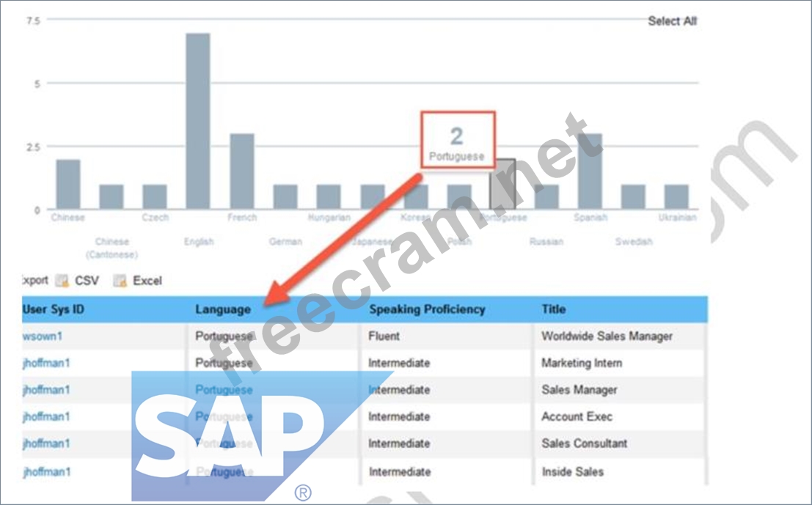The height and width of the screenshot is (505, 812).
Task: Click the Excel export icon
Action: [x=120, y=281]
